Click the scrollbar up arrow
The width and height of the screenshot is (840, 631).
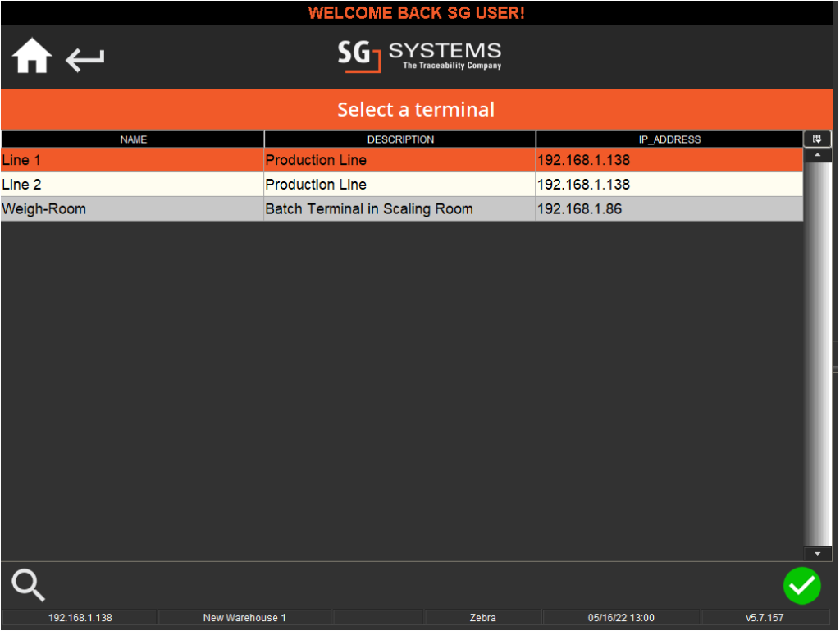[817, 154]
